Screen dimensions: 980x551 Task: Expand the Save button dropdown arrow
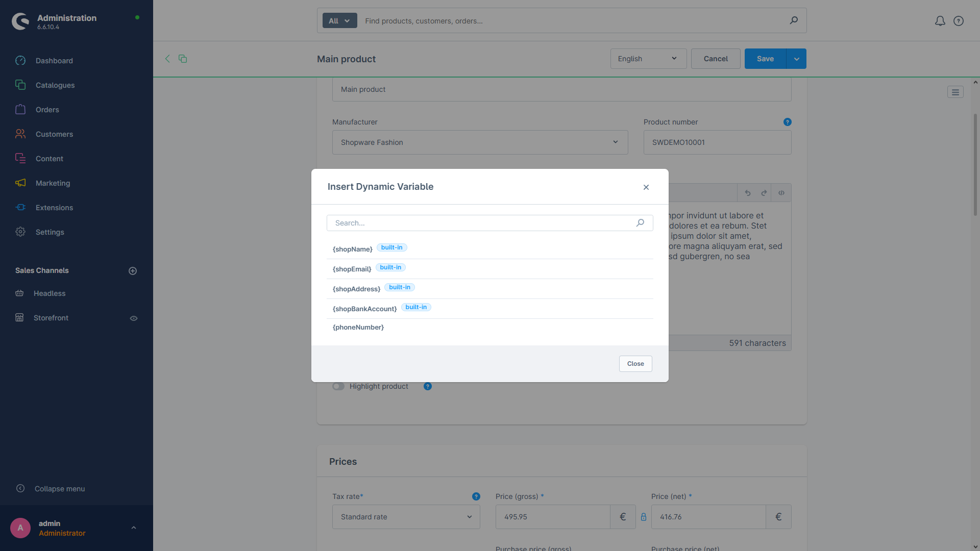pos(796,59)
